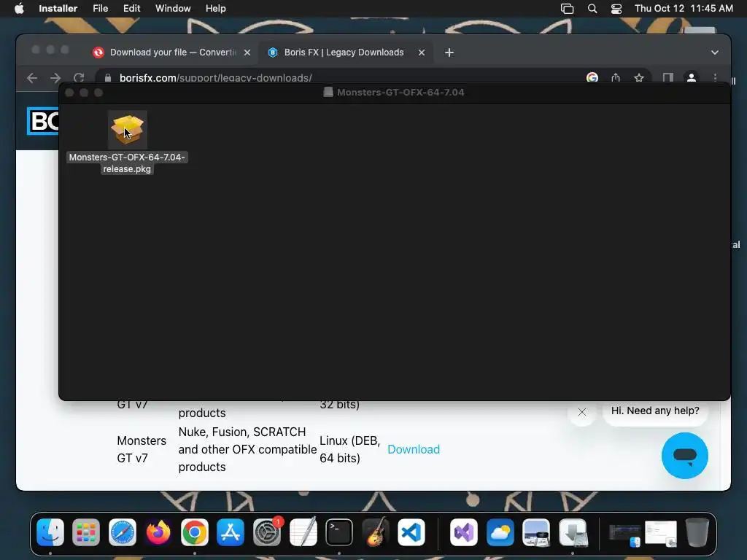Open Control Center in menu bar
The image size is (747, 560).
[616, 9]
